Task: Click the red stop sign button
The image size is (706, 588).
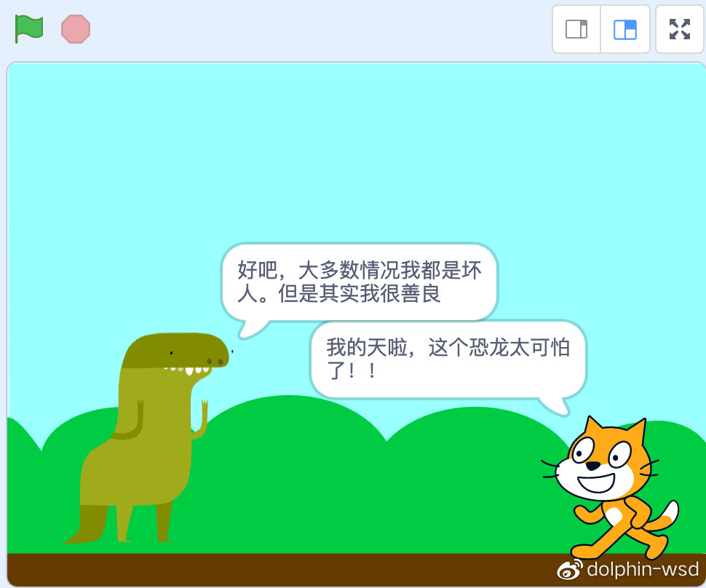Action: click(76, 29)
